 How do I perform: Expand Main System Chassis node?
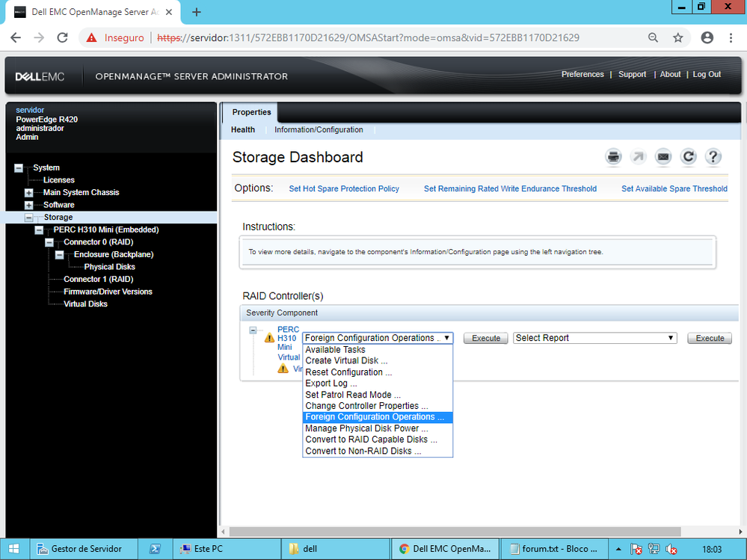[29, 193]
